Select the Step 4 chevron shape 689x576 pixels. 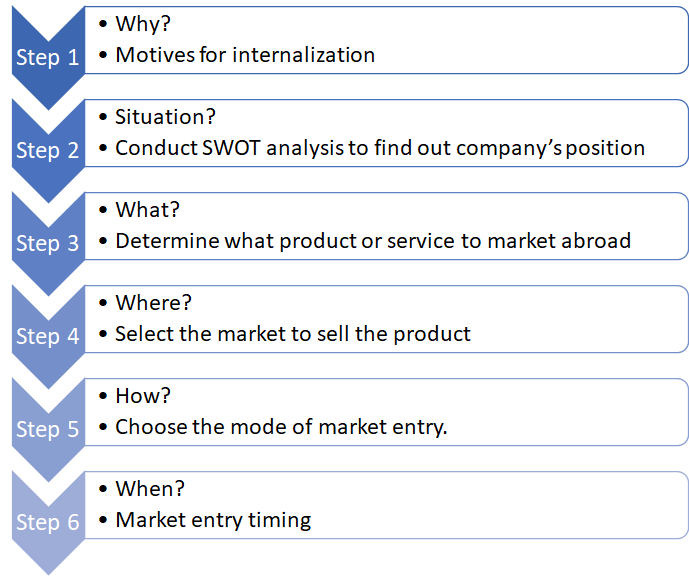click(x=47, y=336)
